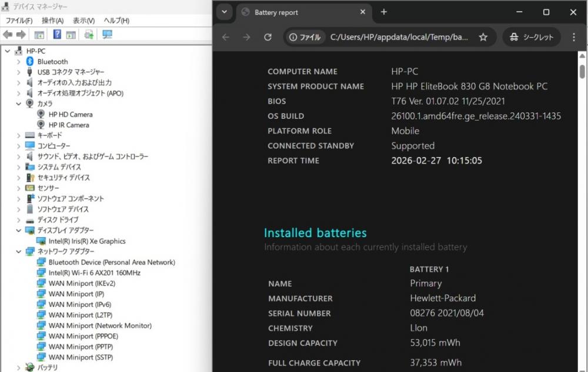
Task: Reload the Battery report page
Action: 268,37
